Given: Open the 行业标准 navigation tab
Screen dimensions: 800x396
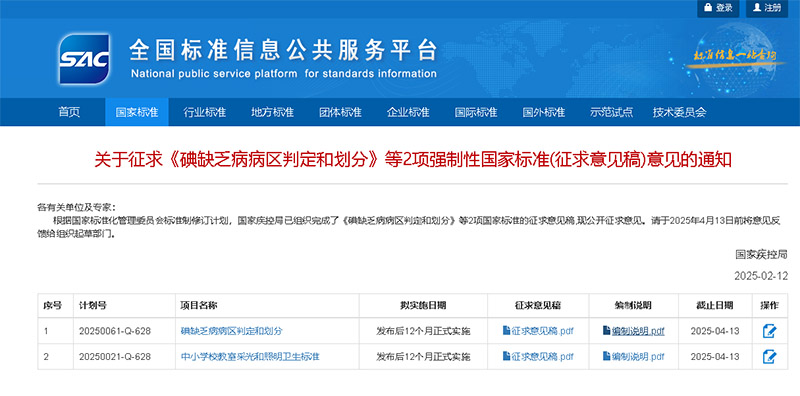Looking at the screenshot, I should coord(205,112).
